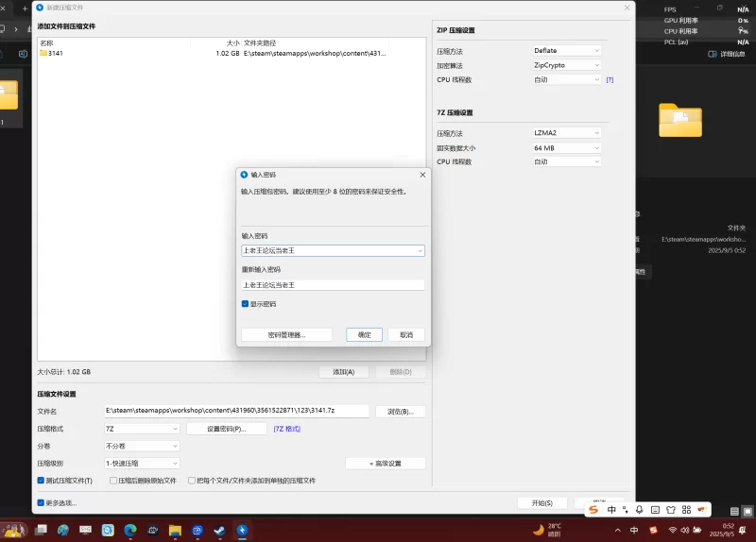Image resolution: width=756 pixels, height=542 pixels.
Task: Click the taskbar clock showing 0:52
Action: coord(721,530)
